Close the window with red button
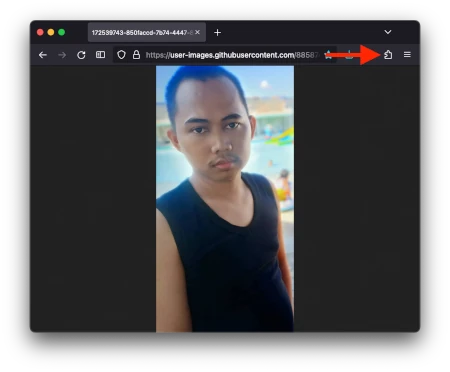 40,32
